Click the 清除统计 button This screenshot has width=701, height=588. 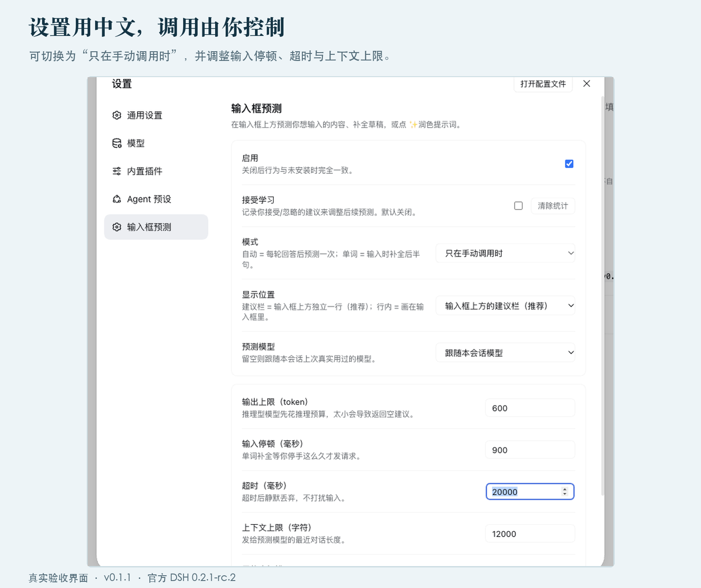click(553, 206)
